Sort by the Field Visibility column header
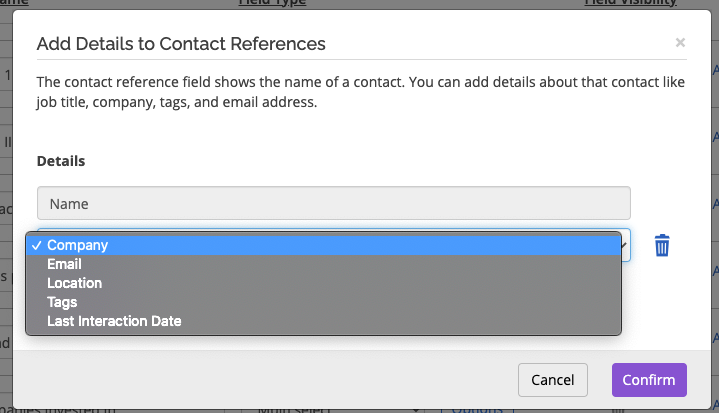 [x=631, y=3]
